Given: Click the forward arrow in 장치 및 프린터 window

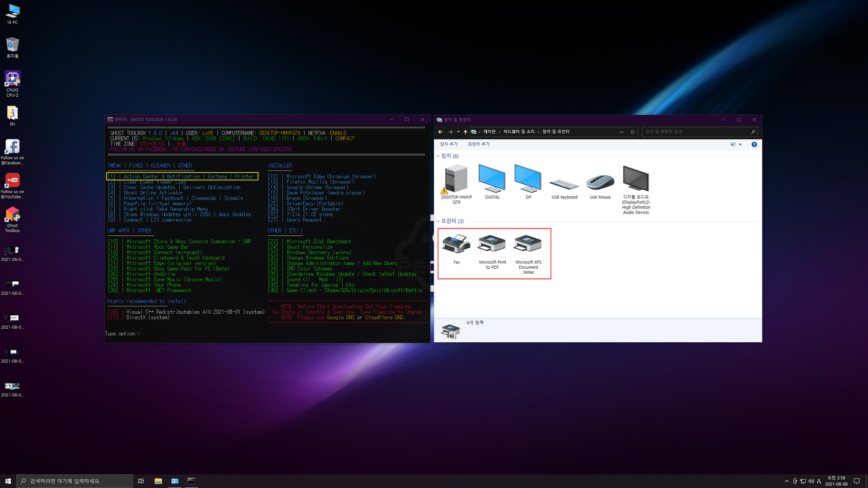Looking at the screenshot, I should click(x=450, y=132).
